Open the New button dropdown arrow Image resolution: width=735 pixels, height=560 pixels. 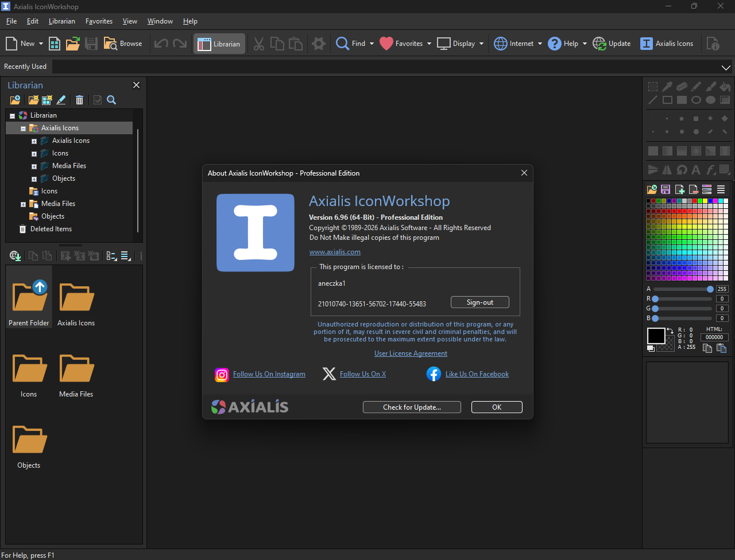point(40,44)
